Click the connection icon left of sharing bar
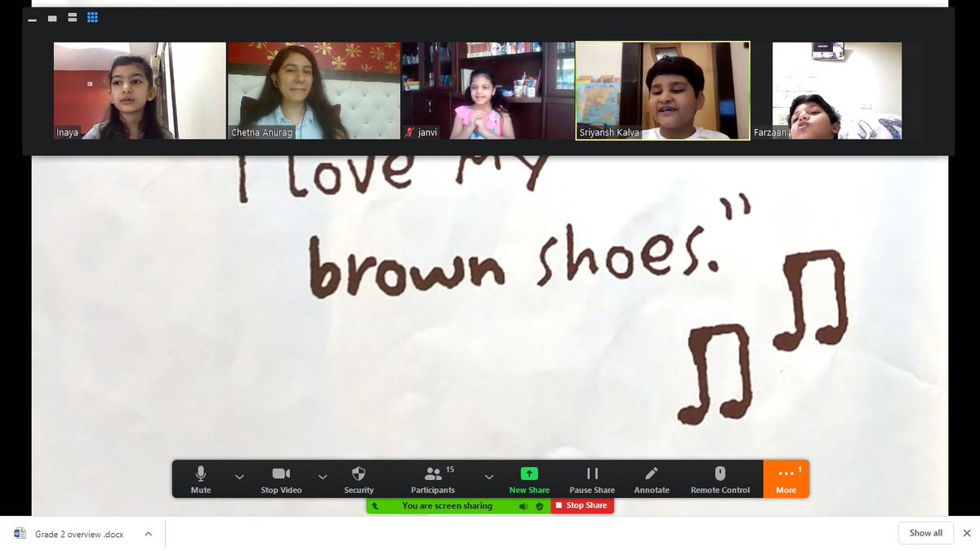 (x=375, y=506)
